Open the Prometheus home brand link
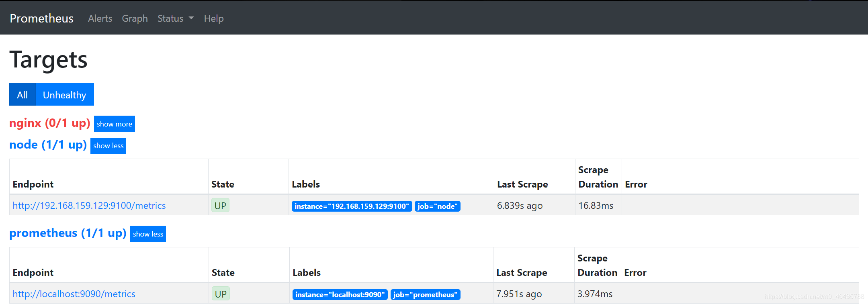868x304 pixels. click(41, 18)
